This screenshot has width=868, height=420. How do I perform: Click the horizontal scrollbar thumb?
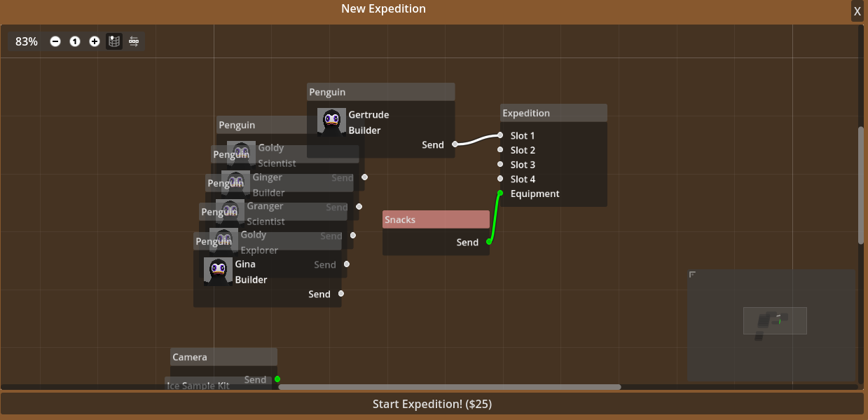coord(450,387)
